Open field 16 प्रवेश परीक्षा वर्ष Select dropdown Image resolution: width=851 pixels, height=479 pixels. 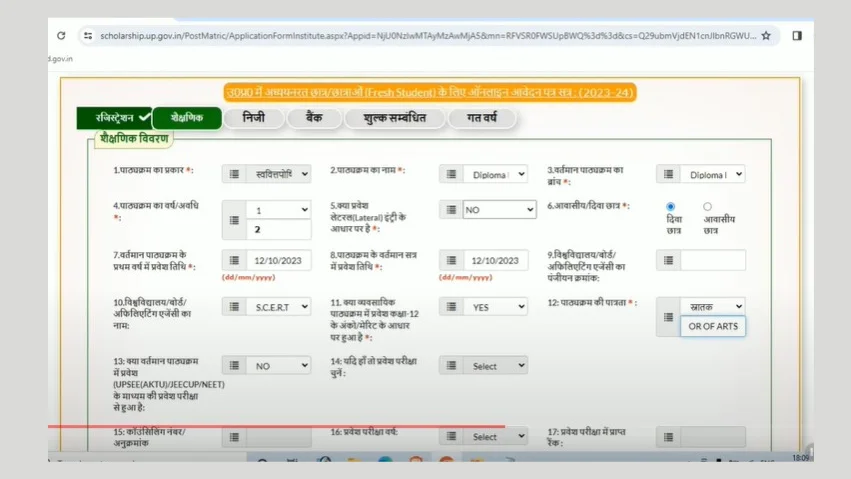496,436
